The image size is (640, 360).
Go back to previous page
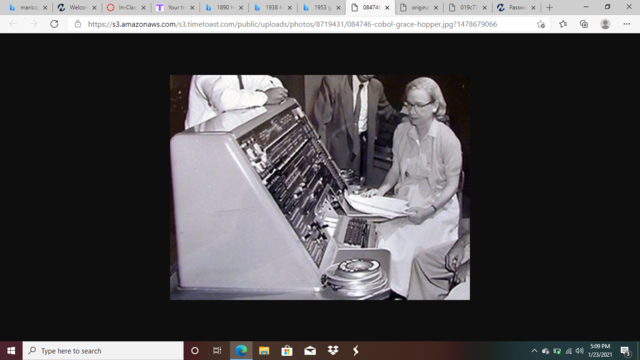click(x=13, y=24)
